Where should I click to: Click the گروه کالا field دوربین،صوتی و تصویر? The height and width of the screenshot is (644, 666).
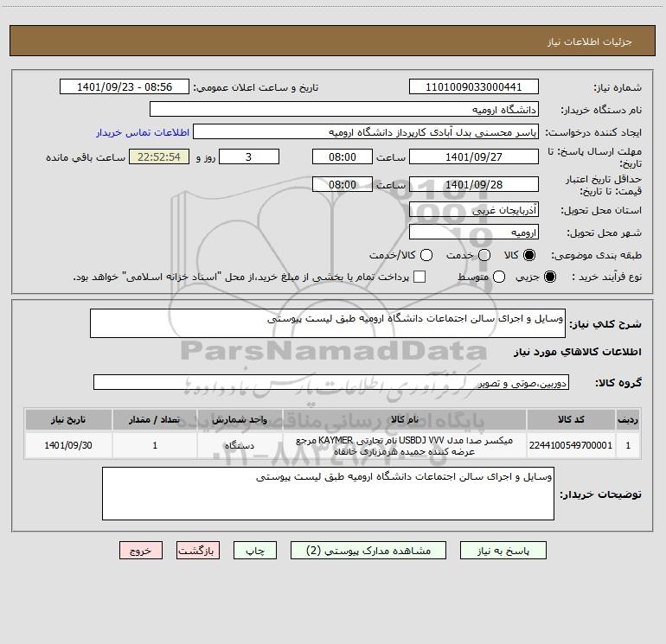point(331,382)
